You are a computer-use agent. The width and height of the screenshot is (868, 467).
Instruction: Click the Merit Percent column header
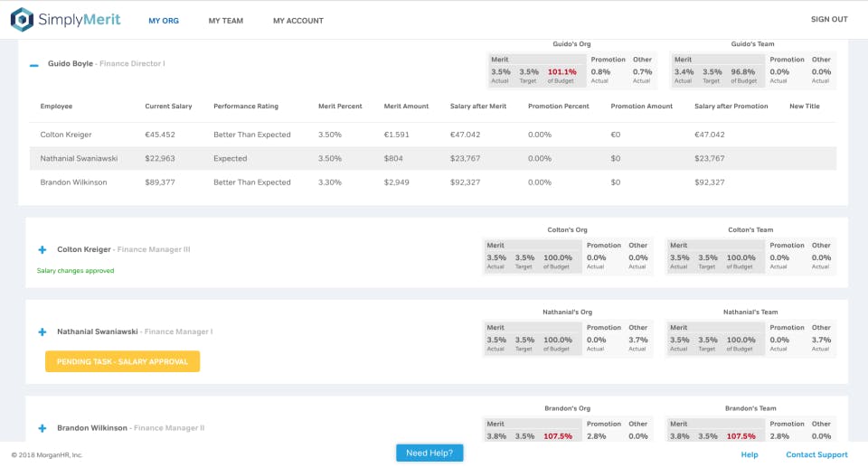click(340, 107)
